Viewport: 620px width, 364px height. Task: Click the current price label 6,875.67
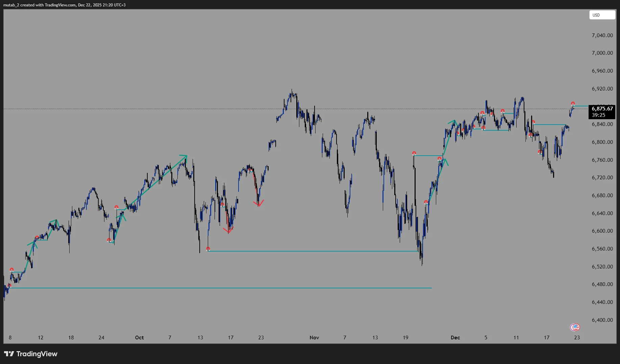click(602, 109)
